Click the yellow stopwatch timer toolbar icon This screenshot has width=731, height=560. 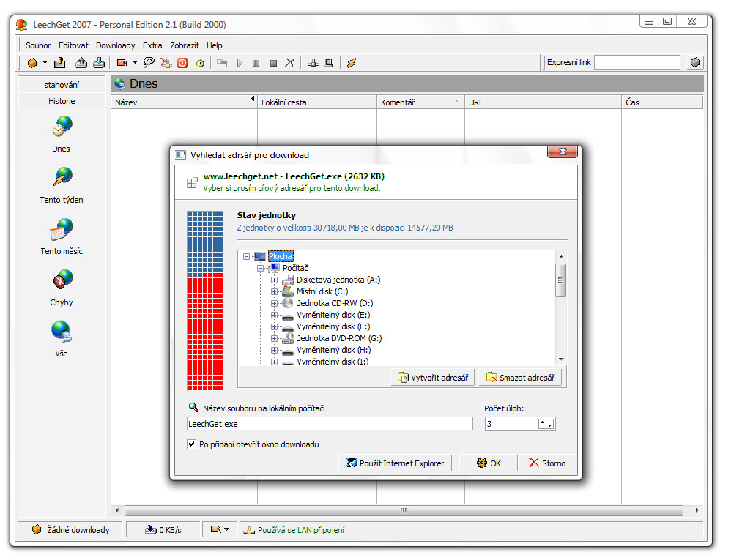[x=201, y=63]
